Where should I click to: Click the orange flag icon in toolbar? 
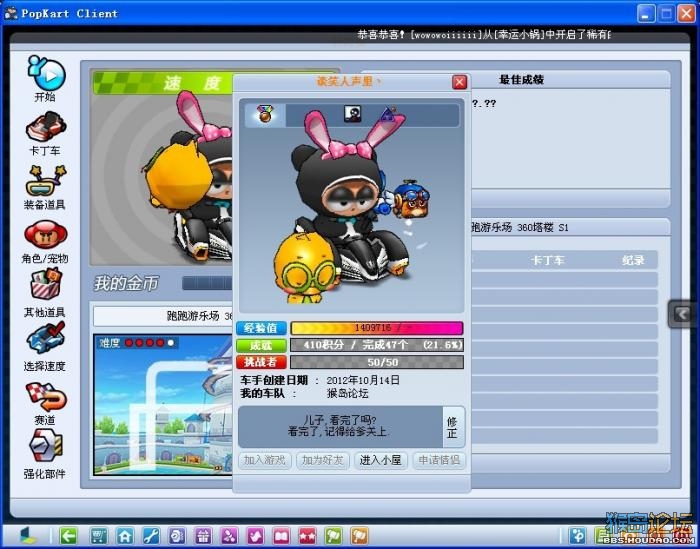[x=359, y=535]
